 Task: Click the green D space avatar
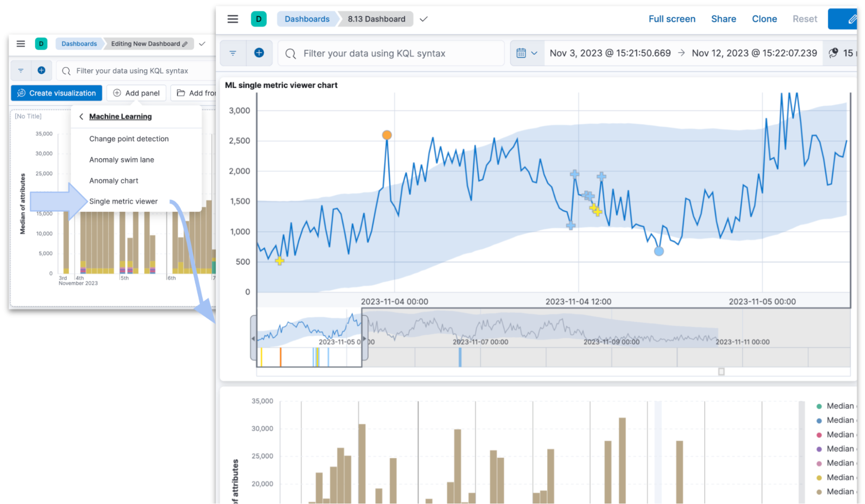[x=258, y=19]
